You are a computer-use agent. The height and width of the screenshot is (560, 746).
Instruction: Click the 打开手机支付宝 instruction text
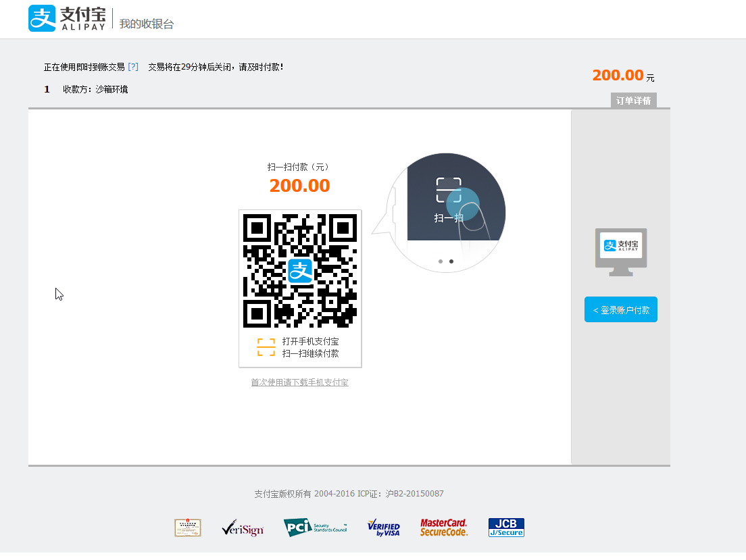pyautogui.click(x=310, y=342)
